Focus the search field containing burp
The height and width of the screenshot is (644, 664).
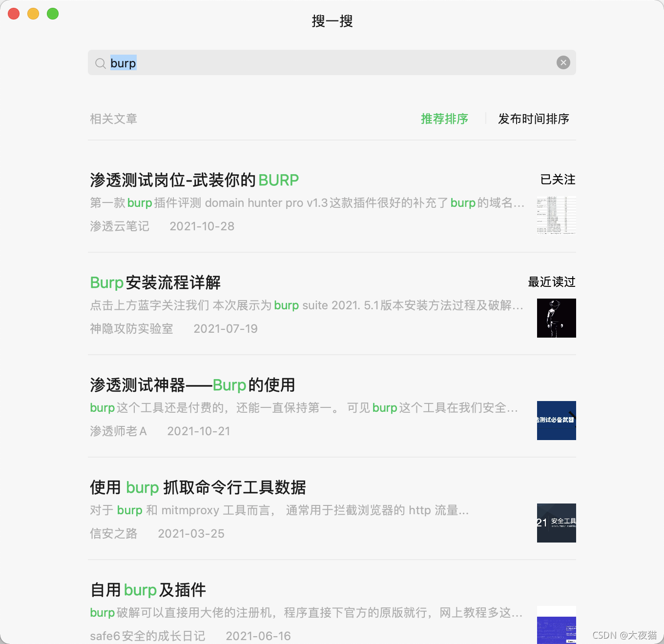coord(332,62)
